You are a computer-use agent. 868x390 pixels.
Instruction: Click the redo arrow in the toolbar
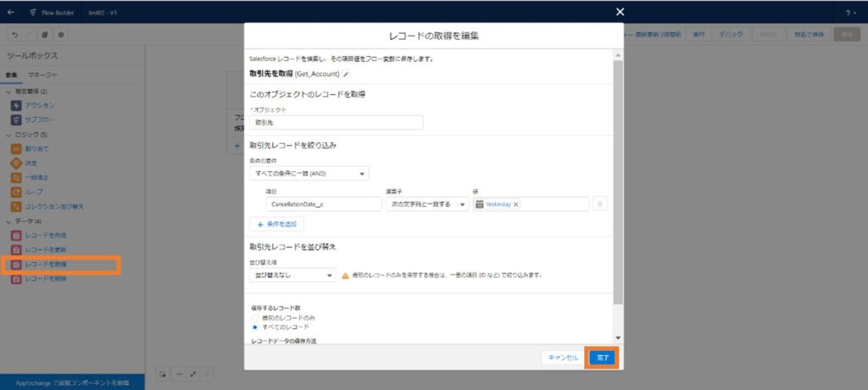[x=30, y=35]
